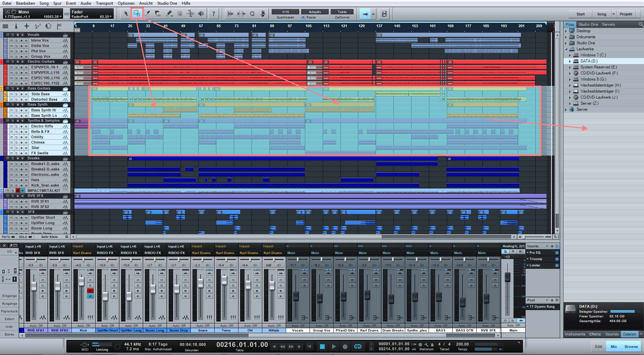Viewport: 644px width, 355px height.
Task: Open the Quantize panel Q icon
Action: click(252, 14)
